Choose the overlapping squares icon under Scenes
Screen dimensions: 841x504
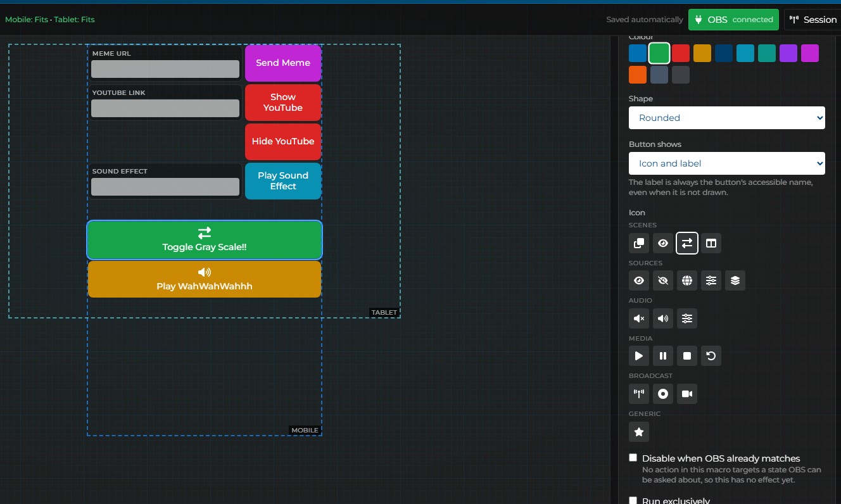[x=639, y=243]
